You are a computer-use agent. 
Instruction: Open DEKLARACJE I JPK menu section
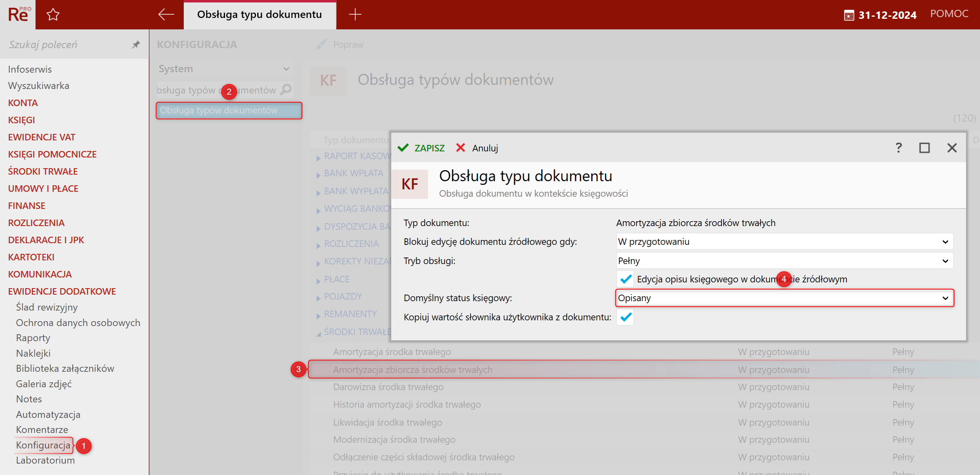[x=46, y=240]
